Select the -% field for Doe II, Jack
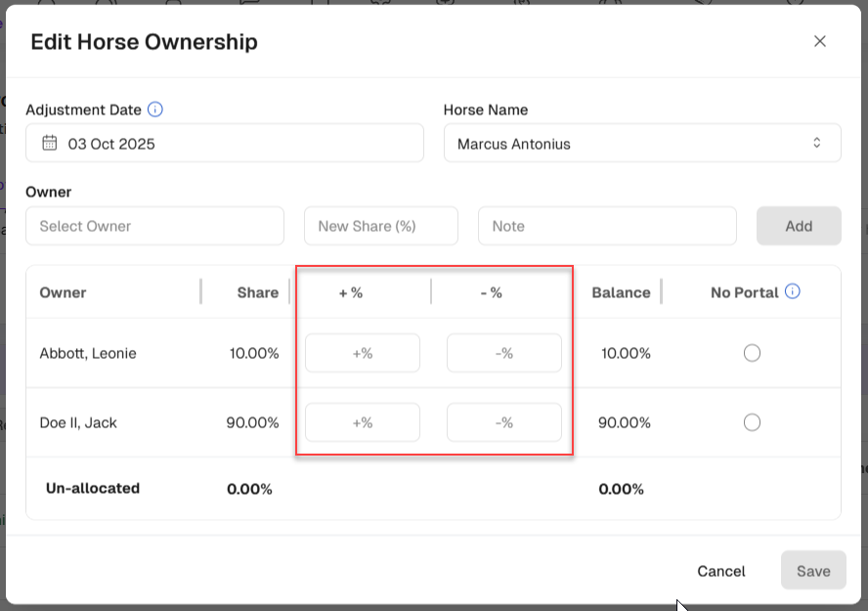The height and width of the screenshot is (611, 868). click(x=503, y=422)
